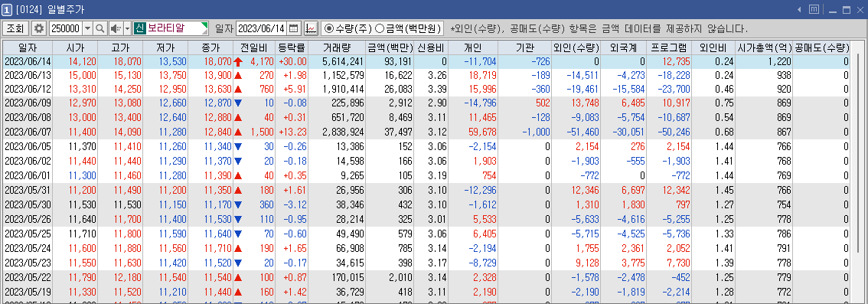Open the chart view icon
868x304 pixels.
click(x=311, y=28)
